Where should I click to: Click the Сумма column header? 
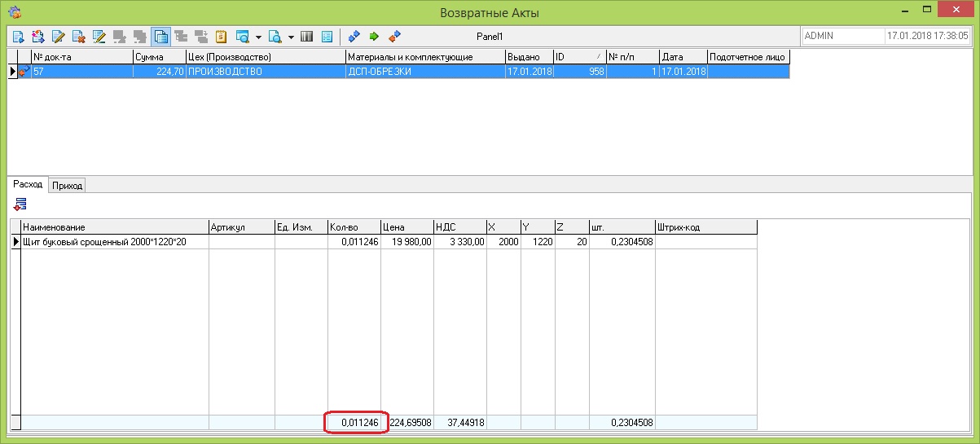160,57
